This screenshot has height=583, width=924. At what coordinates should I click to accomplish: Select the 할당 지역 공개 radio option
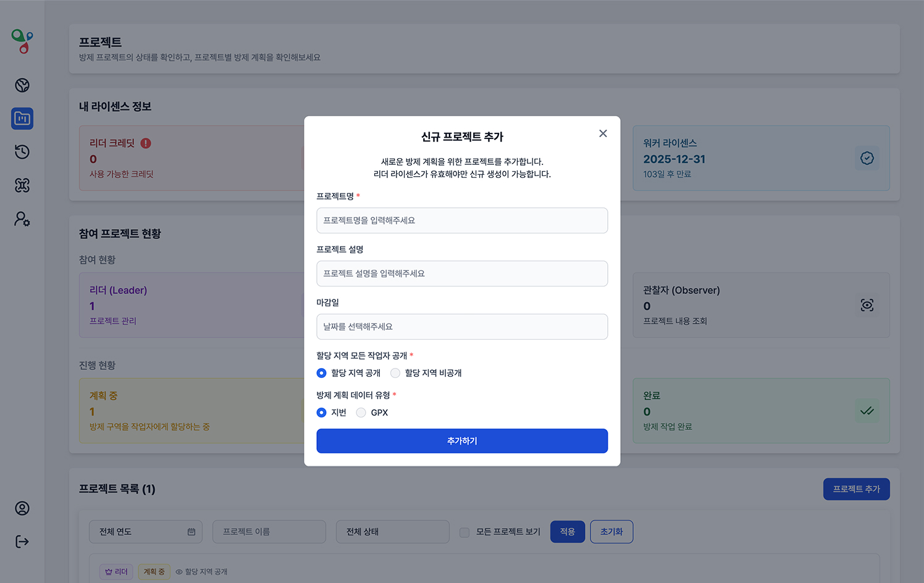[322, 373]
